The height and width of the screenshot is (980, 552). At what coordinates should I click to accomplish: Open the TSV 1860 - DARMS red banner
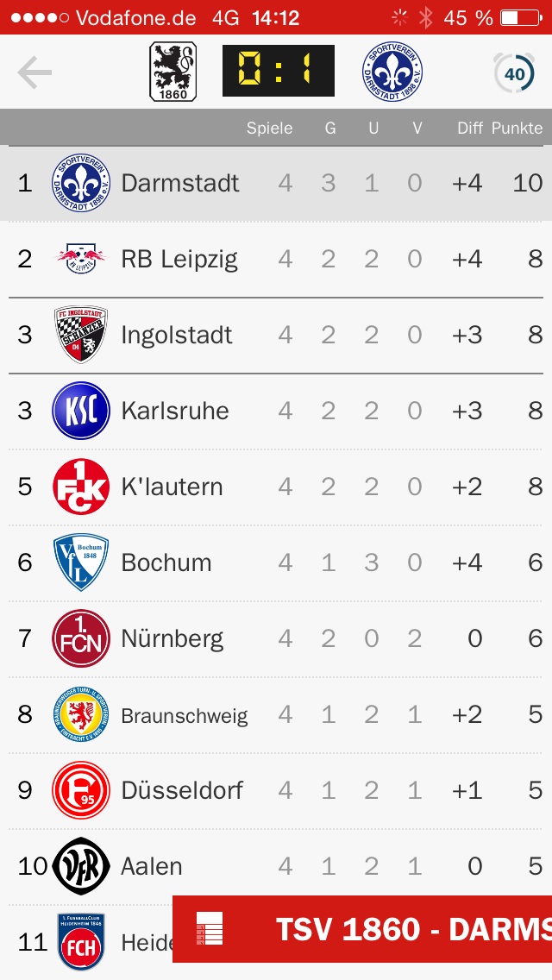[362, 929]
